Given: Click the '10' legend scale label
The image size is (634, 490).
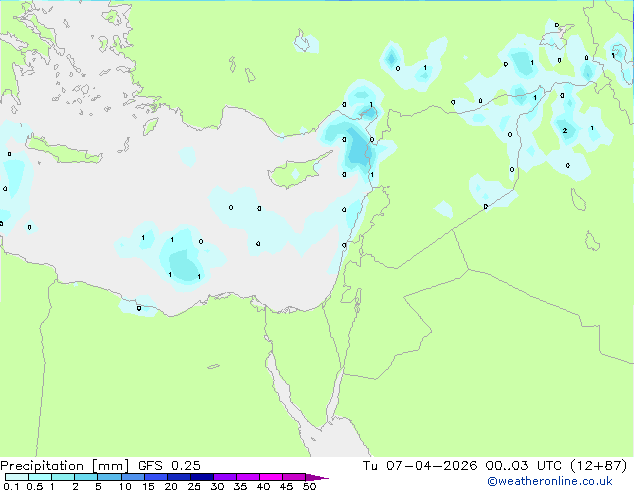Looking at the screenshot, I should click(x=125, y=486).
